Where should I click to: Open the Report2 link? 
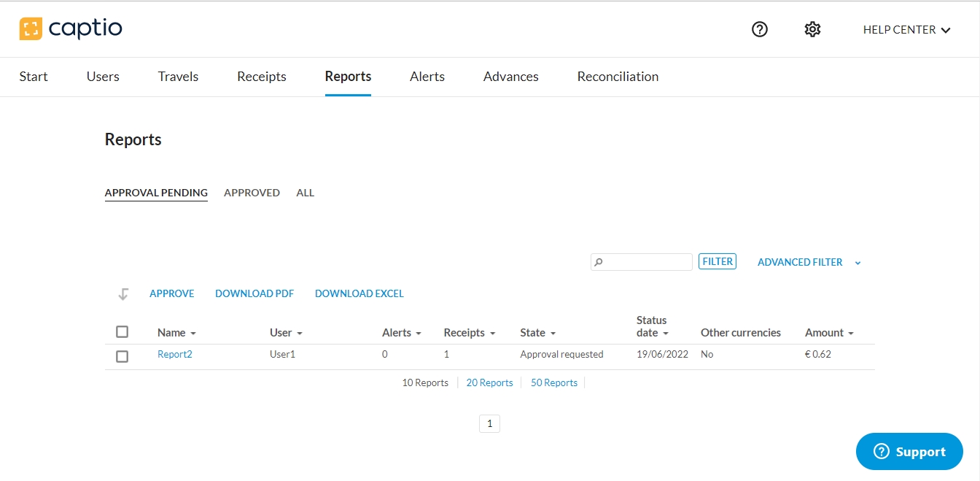point(174,355)
